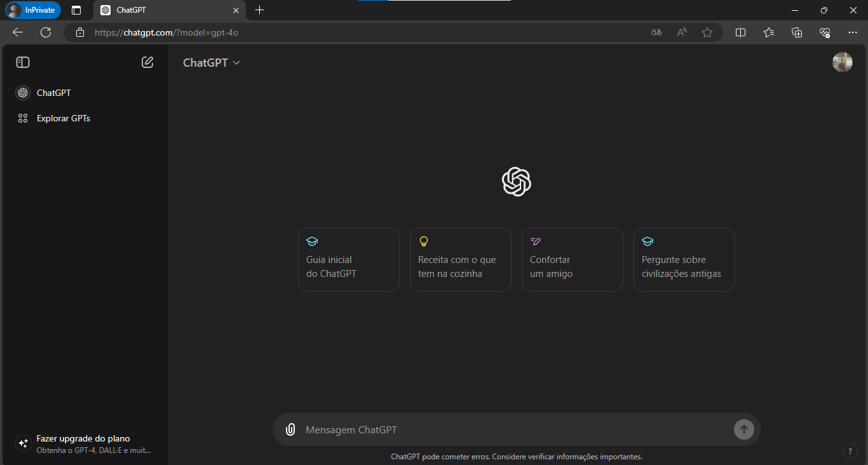This screenshot has height=465, width=868.
Task: Collapse the ChatGPT sidebar panel
Action: 23,62
